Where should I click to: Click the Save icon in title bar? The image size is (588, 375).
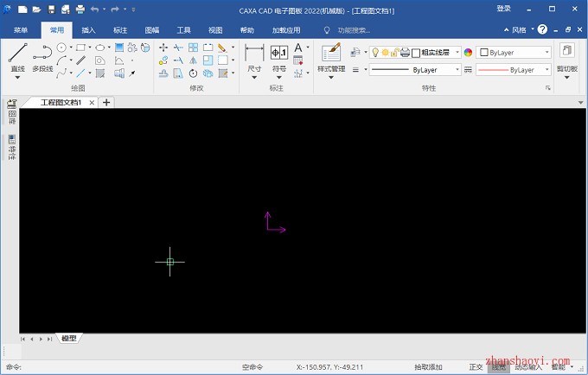[51, 10]
